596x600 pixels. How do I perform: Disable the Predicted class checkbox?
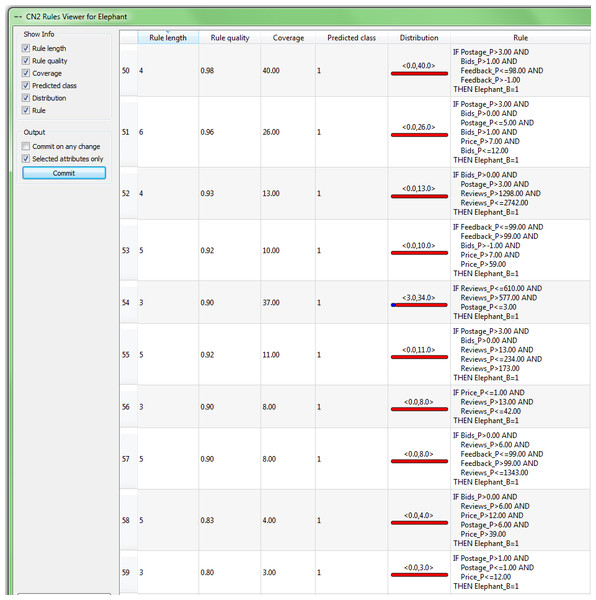click(x=26, y=85)
